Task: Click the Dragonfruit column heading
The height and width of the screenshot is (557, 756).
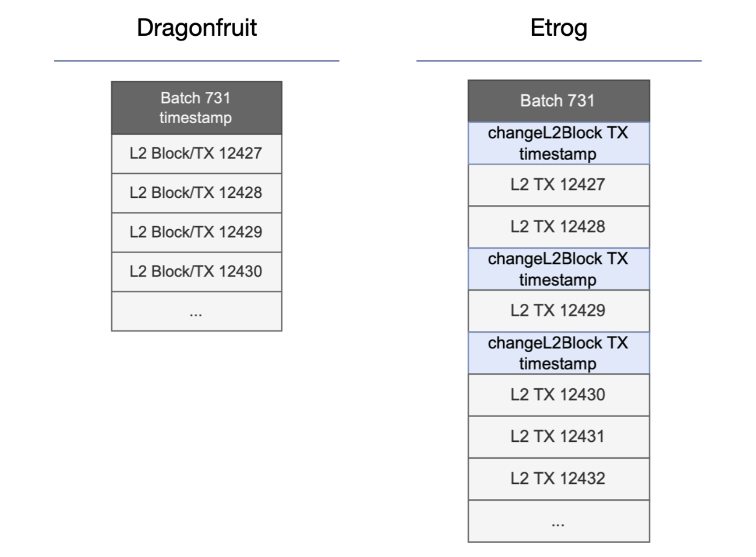Action: pos(196,28)
